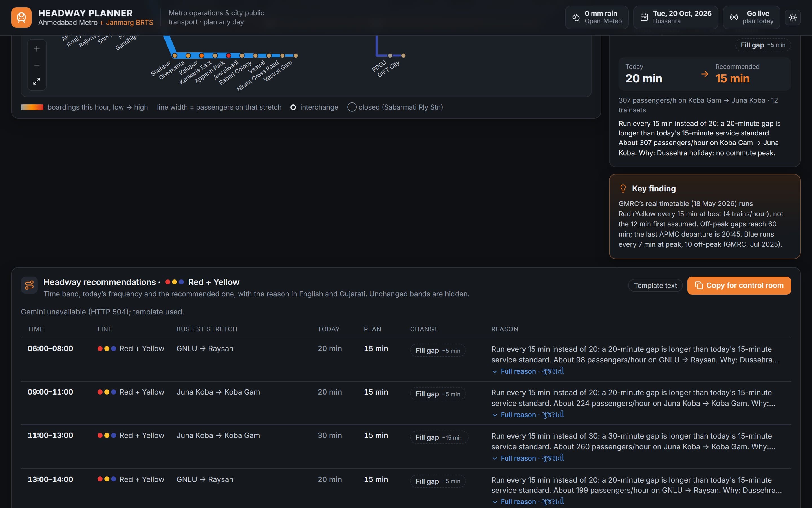Screen dimensions: 812x508
Task: Click the Vastral Gam terminal station dot
Action: (x=295, y=55)
